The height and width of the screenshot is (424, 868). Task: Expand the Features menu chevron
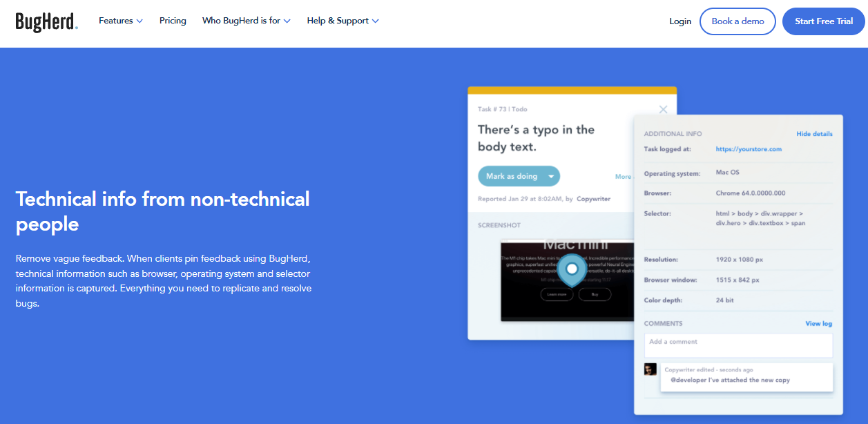pos(139,21)
